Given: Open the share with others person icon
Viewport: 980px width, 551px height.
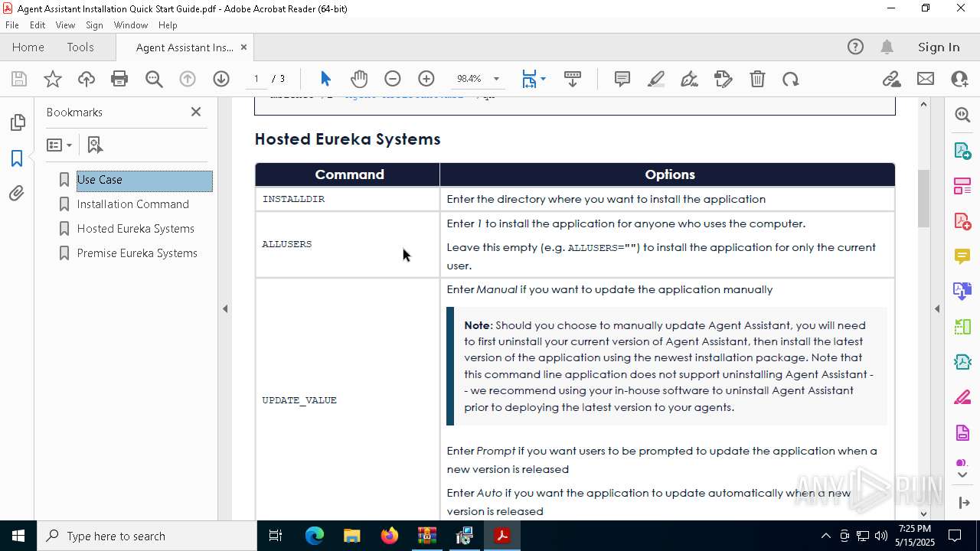Looking at the screenshot, I should tap(959, 79).
